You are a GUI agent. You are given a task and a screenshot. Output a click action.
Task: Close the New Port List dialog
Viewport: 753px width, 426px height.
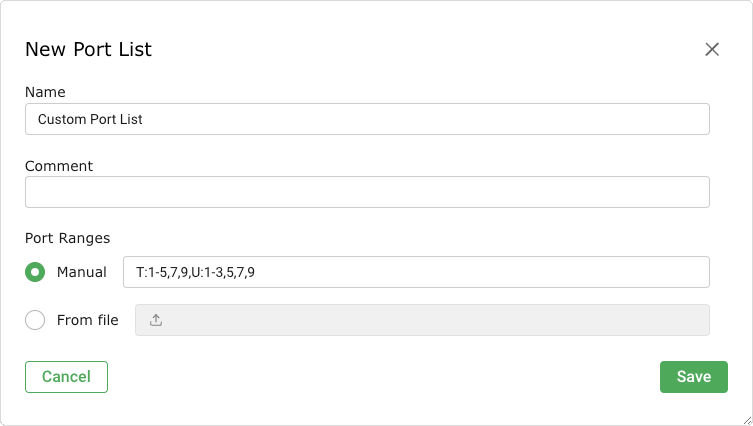pyautogui.click(x=712, y=49)
